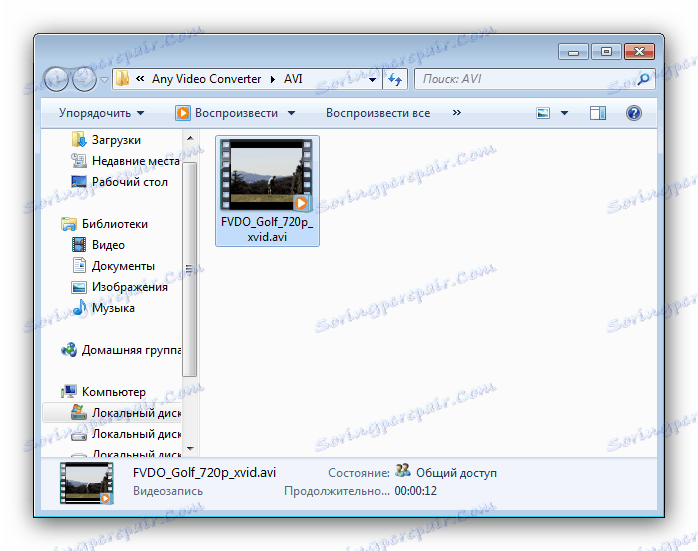Select Any Video Converter in address path
698x551 pixels.
click(x=207, y=79)
